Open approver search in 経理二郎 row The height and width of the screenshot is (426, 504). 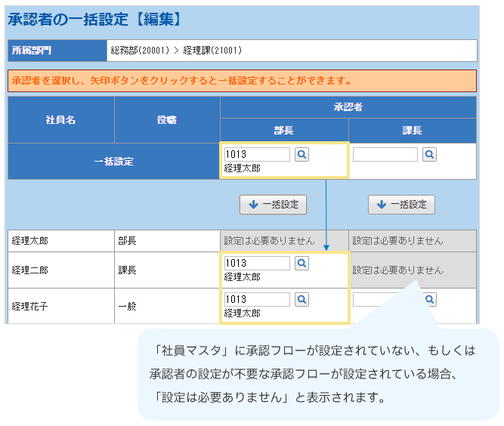click(301, 263)
